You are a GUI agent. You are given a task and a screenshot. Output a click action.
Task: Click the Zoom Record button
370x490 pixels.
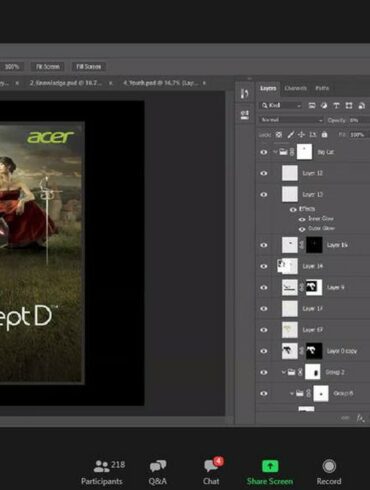pos(329,472)
